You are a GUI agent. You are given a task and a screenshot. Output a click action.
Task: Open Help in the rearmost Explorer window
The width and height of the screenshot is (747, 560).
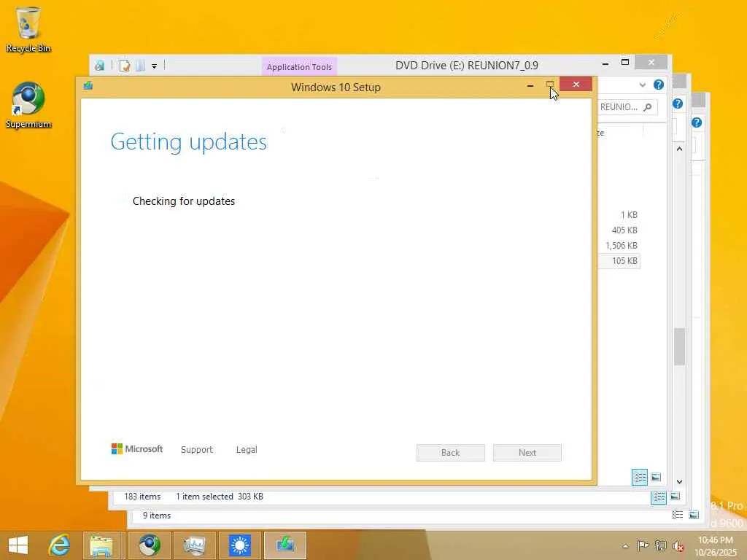tap(697, 122)
